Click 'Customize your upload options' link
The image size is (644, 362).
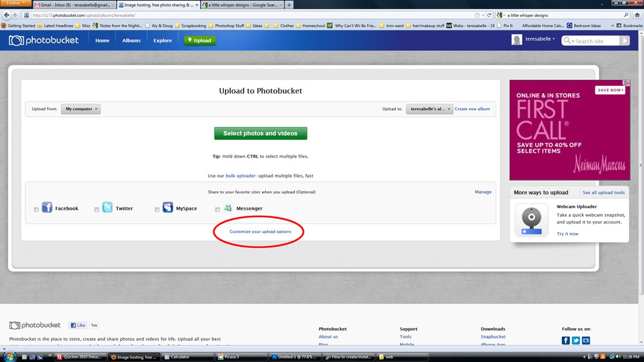point(260,232)
